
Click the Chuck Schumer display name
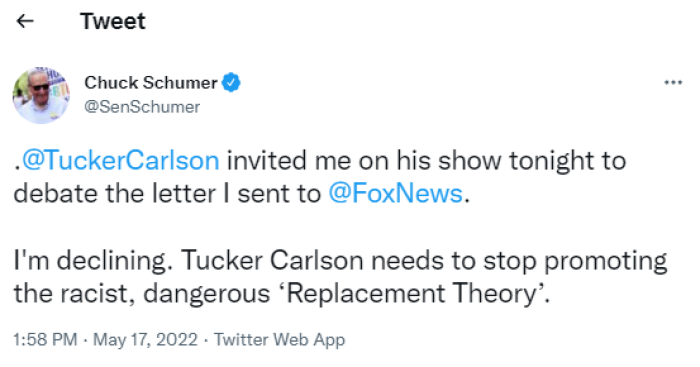[151, 83]
